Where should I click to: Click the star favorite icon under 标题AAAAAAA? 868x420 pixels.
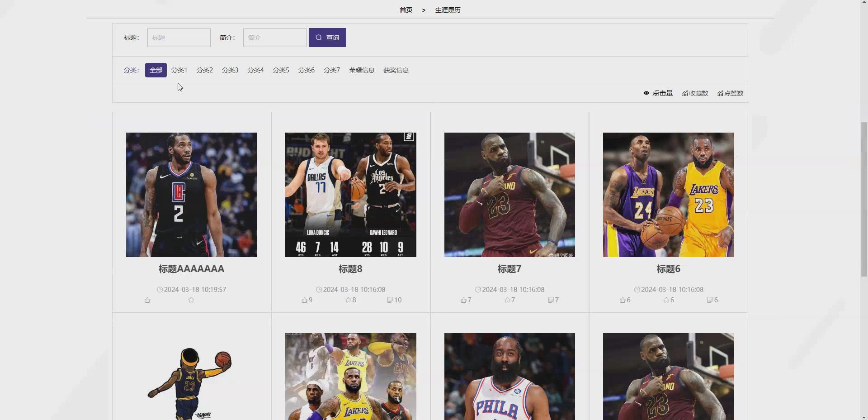(x=191, y=300)
